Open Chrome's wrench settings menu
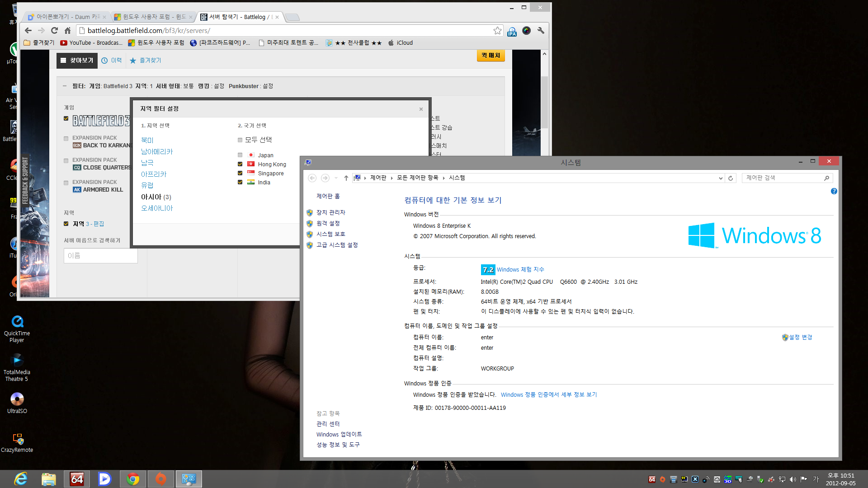 coord(541,30)
